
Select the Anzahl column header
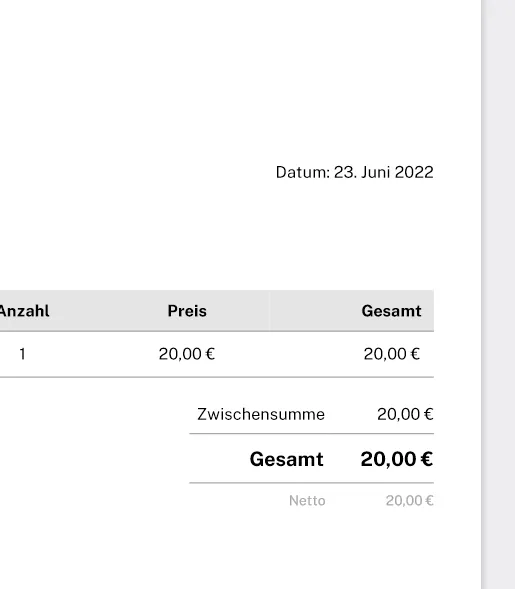[x=24, y=311]
